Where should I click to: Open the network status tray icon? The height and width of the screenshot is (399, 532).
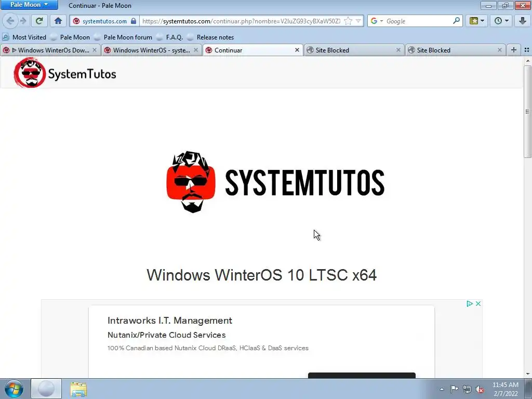coord(467,389)
